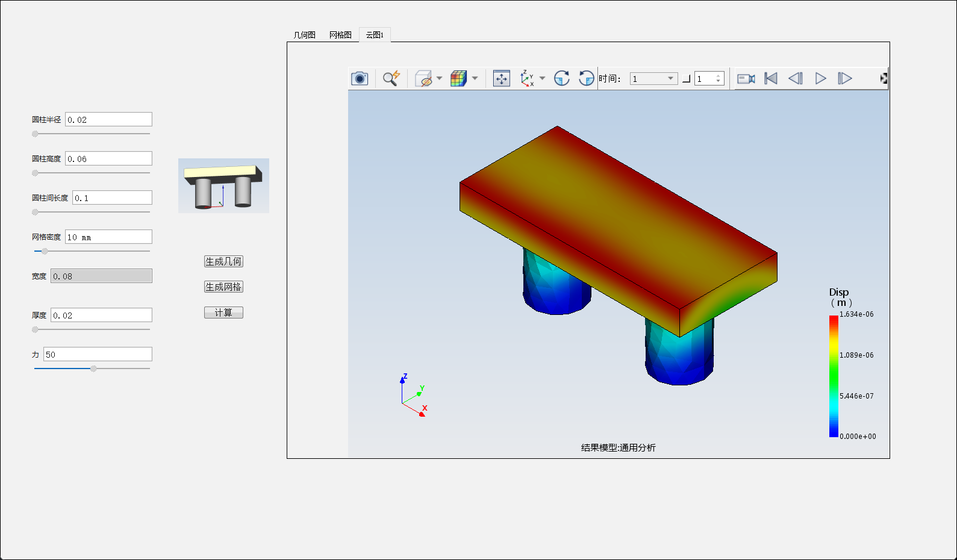Click the 圆柱间长度 slider handle
Viewport: 957px width, 560px height.
point(35,212)
